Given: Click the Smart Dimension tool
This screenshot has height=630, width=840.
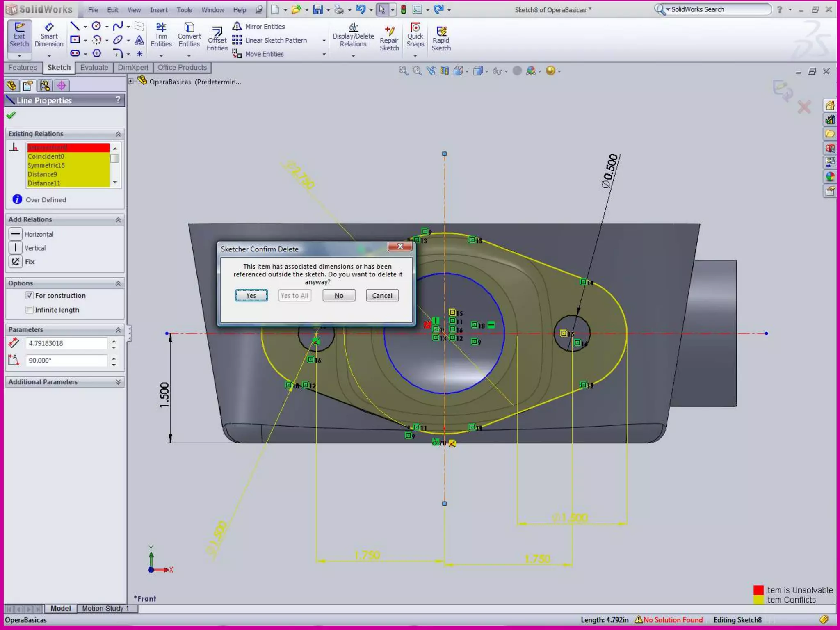Looking at the screenshot, I should [x=49, y=34].
